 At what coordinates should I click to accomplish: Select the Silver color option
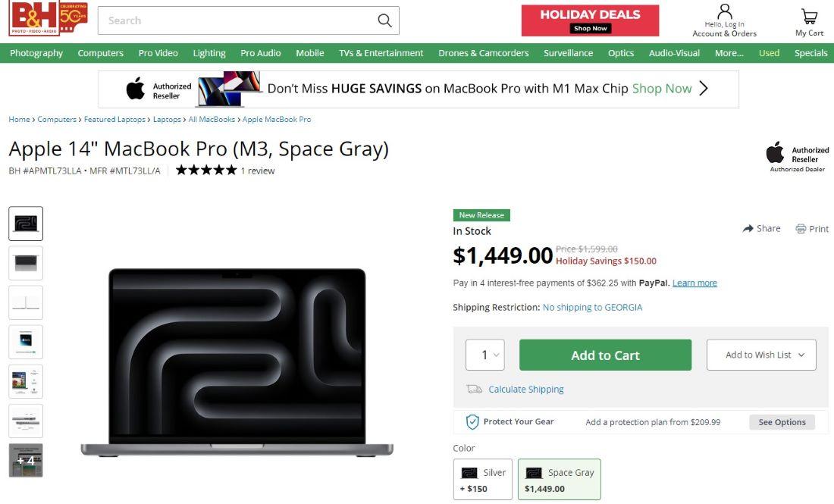point(482,480)
